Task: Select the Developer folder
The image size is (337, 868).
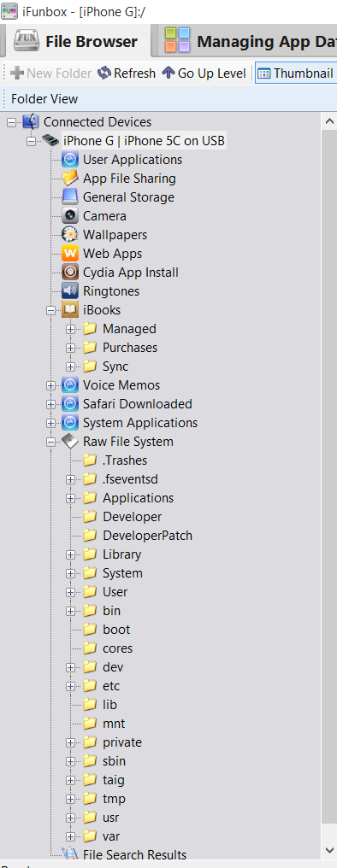Action: (x=132, y=517)
